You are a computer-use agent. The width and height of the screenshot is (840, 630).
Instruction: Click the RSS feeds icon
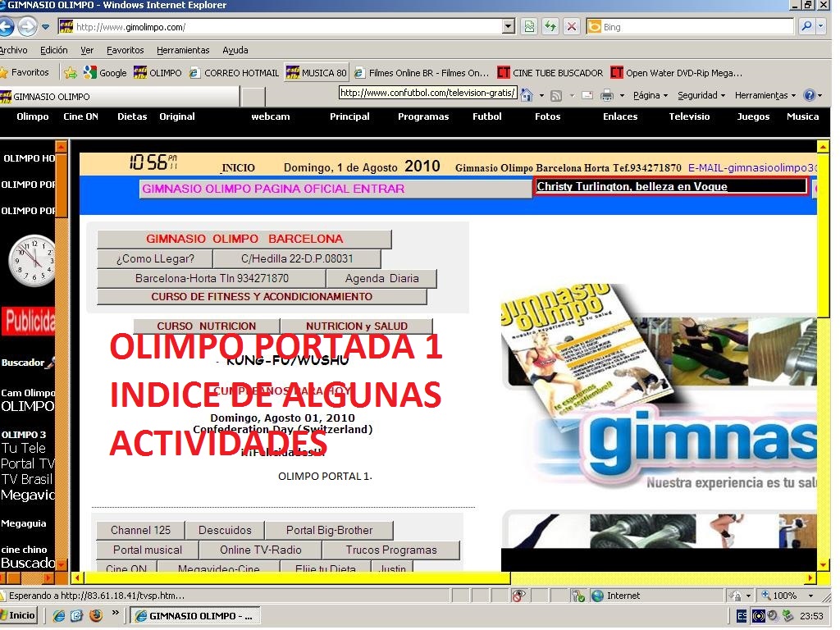point(556,96)
